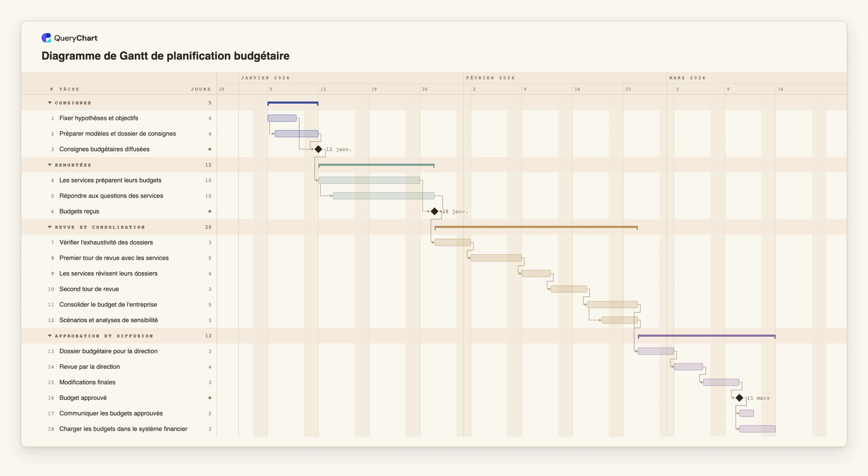Select the Premier tour de revue bar
The height and width of the screenshot is (476, 868).
tap(496, 258)
